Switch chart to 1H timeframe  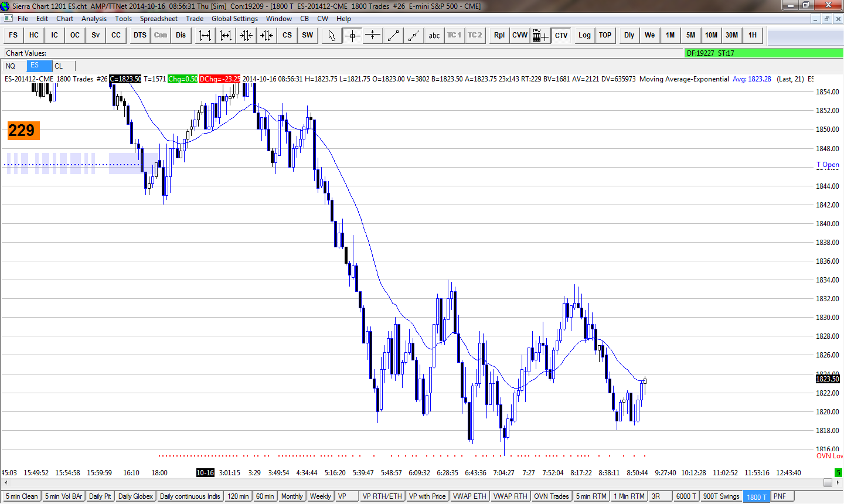click(x=753, y=35)
